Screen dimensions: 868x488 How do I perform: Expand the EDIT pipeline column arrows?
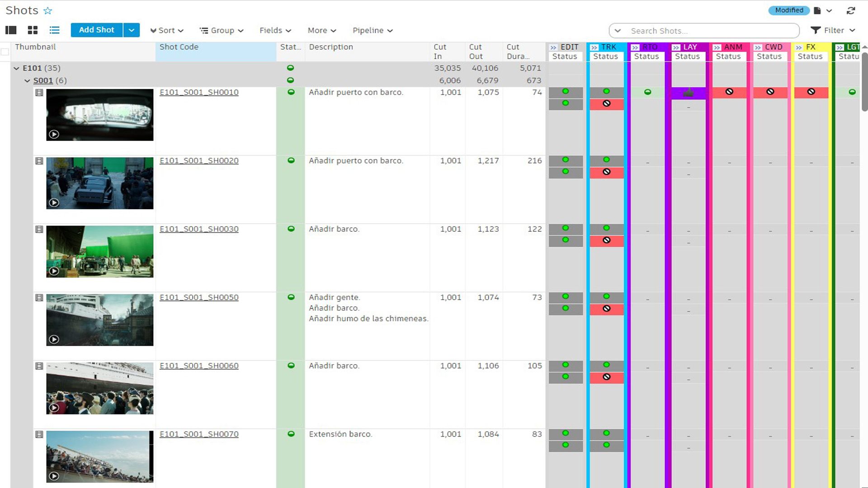coord(553,47)
